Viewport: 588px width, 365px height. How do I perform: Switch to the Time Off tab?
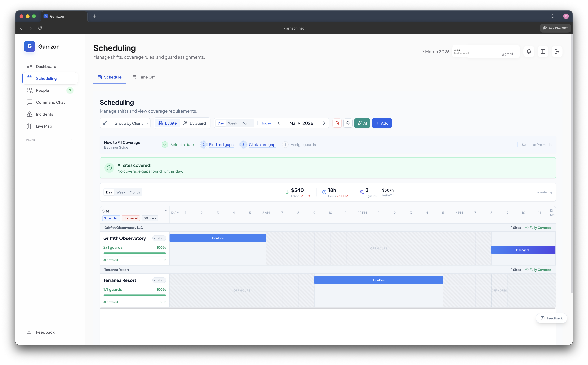pyautogui.click(x=144, y=77)
